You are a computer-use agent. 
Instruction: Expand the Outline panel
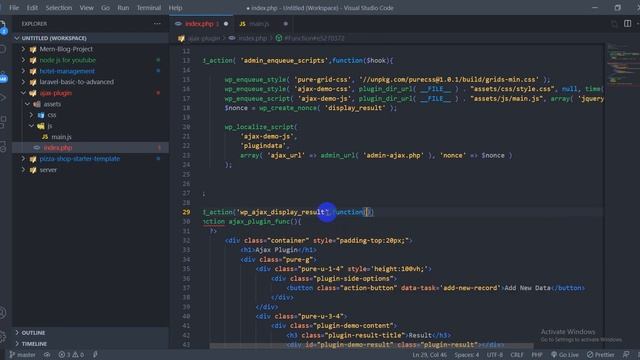point(90,333)
